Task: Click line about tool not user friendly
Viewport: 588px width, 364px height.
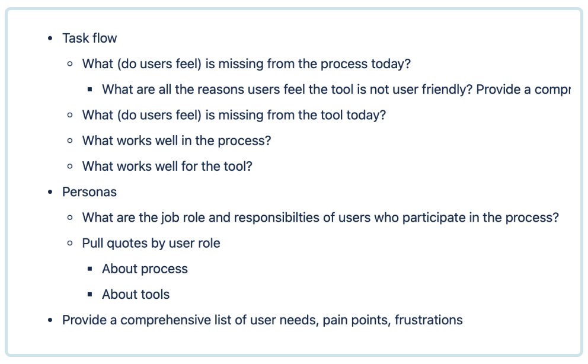Action: [336, 90]
